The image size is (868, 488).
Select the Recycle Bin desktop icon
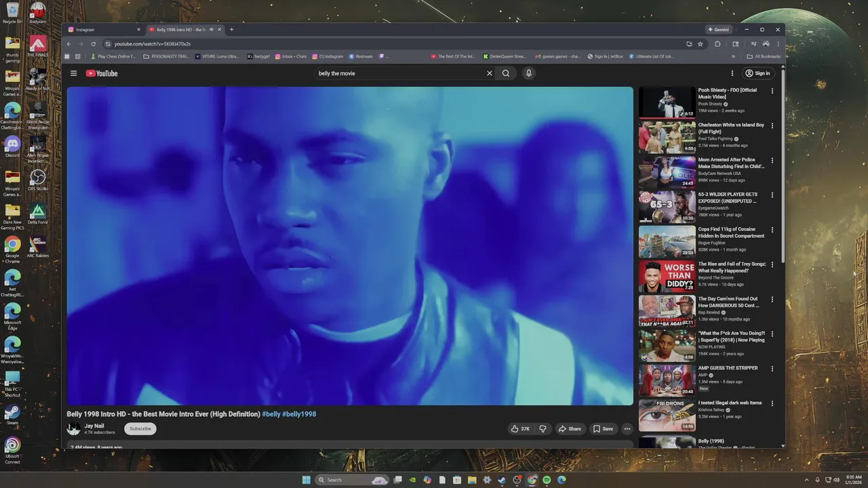pyautogui.click(x=12, y=14)
